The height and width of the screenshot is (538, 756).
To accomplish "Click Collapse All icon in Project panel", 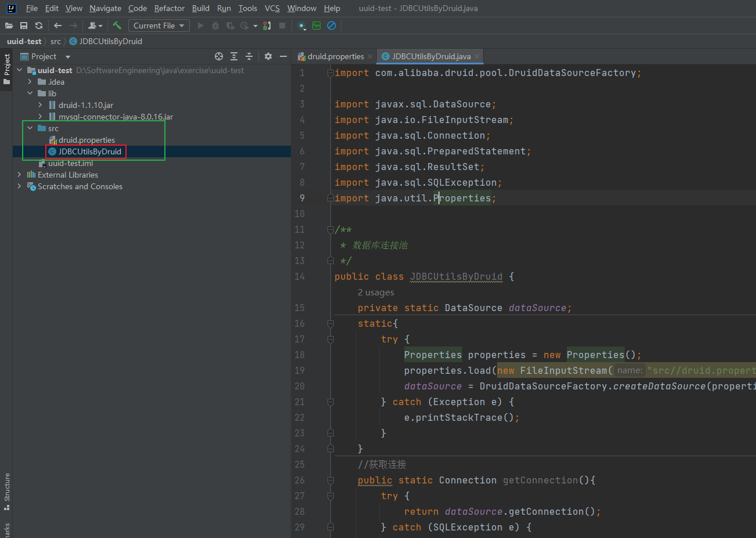I will (x=249, y=56).
